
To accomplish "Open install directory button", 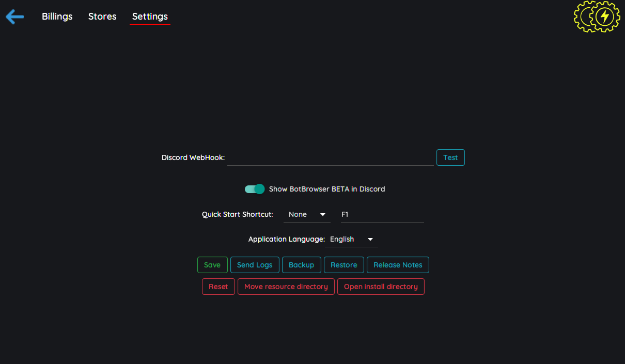I will click(x=381, y=287).
